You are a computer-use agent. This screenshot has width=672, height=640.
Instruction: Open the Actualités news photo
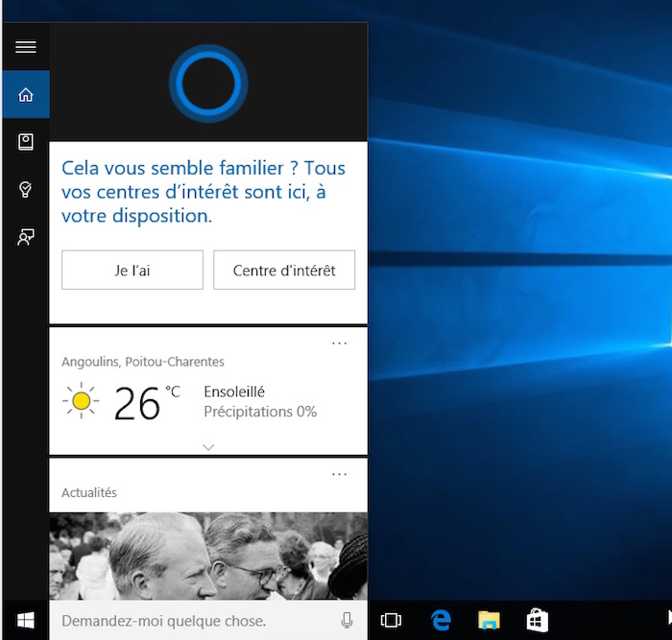click(x=208, y=557)
